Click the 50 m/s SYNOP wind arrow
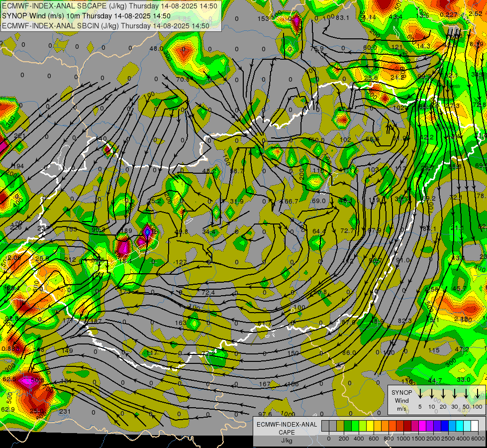Image resolution: width=487 pixels, height=448 pixels. (x=466, y=394)
